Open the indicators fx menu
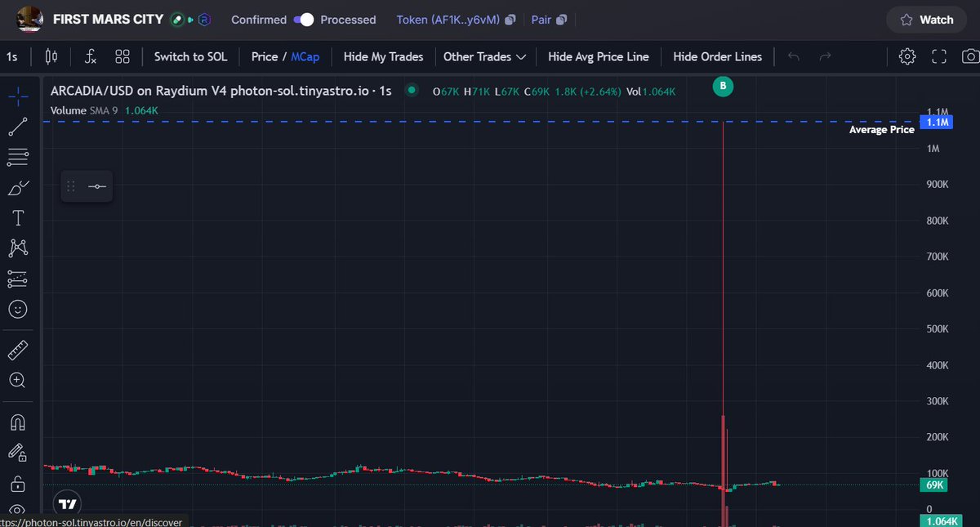The image size is (980, 527). [x=91, y=56]
